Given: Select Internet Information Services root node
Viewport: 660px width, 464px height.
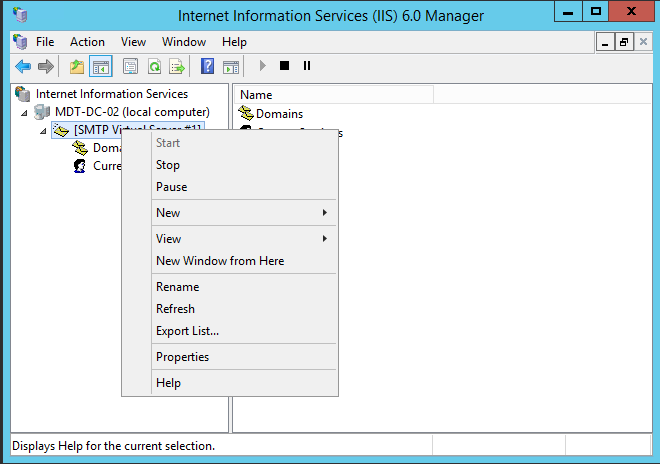Looking at the screenshot, I should pos(112,94).
